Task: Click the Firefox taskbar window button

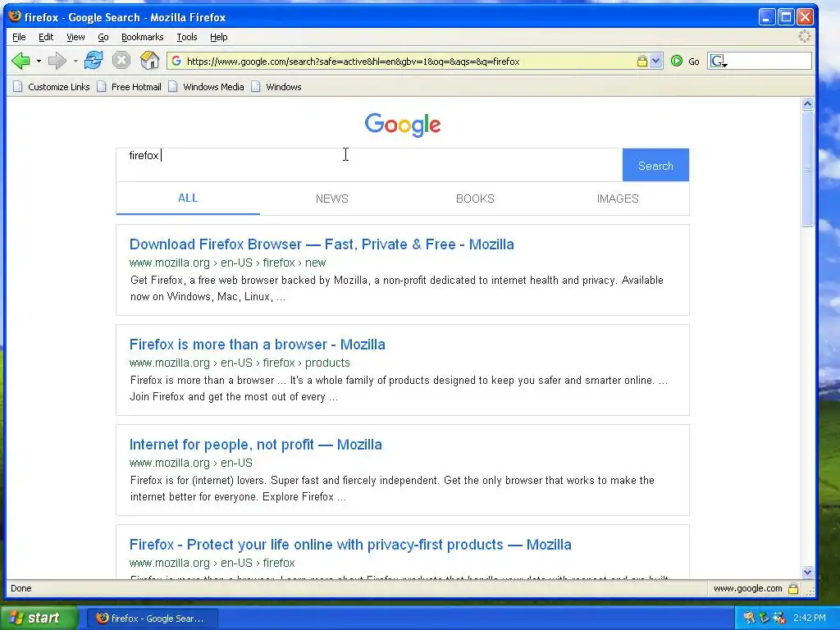Action: click(x=152, y=619)
